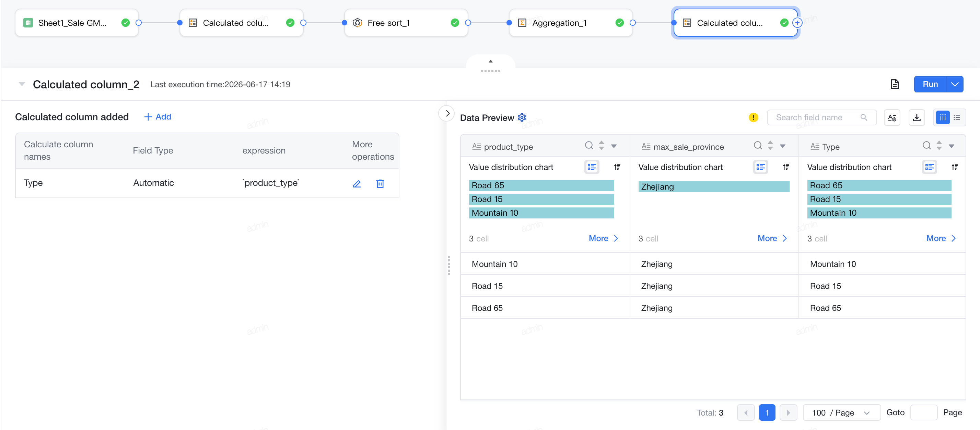980x430 pixels.
Task: Collapse the Calculated column_2 header triangle
Action: point(22,84)
